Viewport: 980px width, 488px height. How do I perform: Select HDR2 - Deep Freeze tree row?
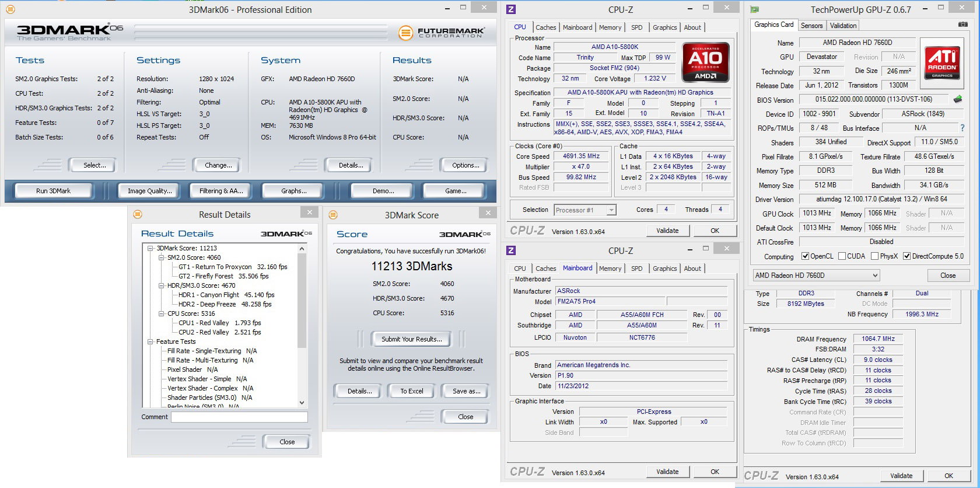pyautogui.click(x=225, y=304)
